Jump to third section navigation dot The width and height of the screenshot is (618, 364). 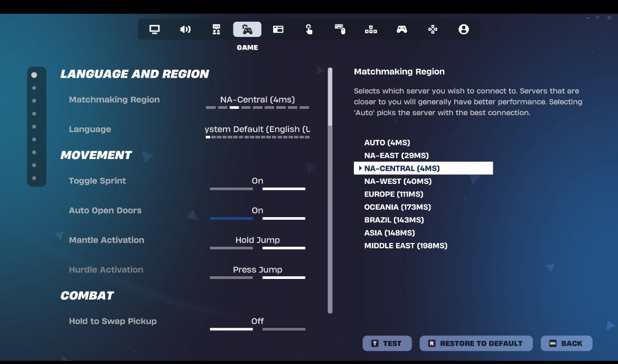[34, 101]
